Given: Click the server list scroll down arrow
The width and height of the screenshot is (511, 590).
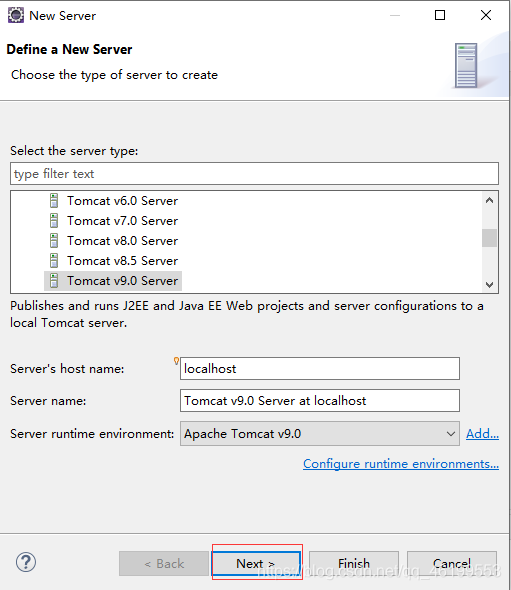Looking at the screenshot, I should 489,284.
